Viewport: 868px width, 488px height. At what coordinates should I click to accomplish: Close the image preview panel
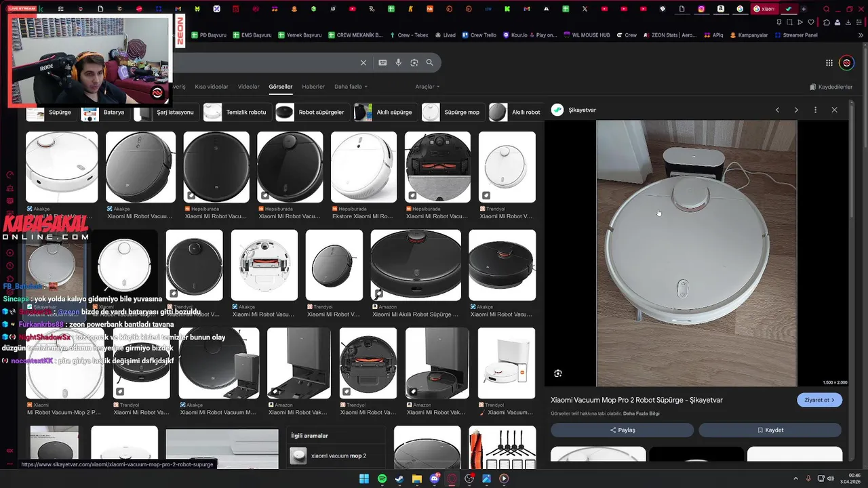[834, 110]
